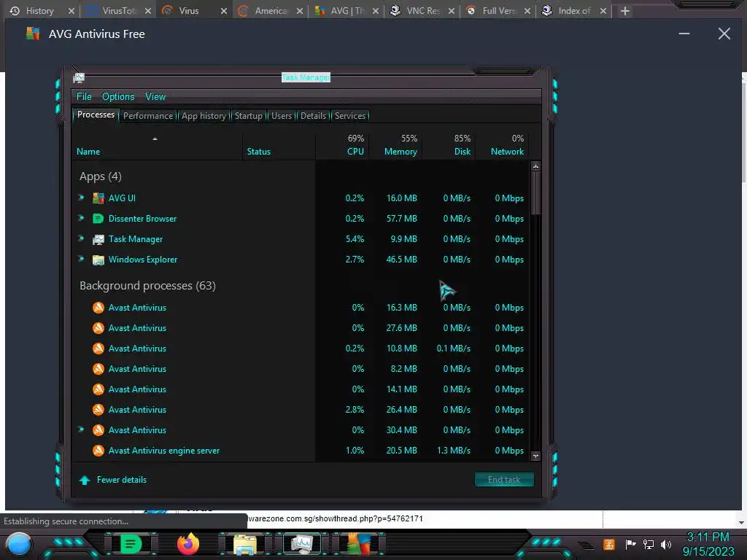
Task: Switch to the Services tab
Action: [x=349, y=116]
